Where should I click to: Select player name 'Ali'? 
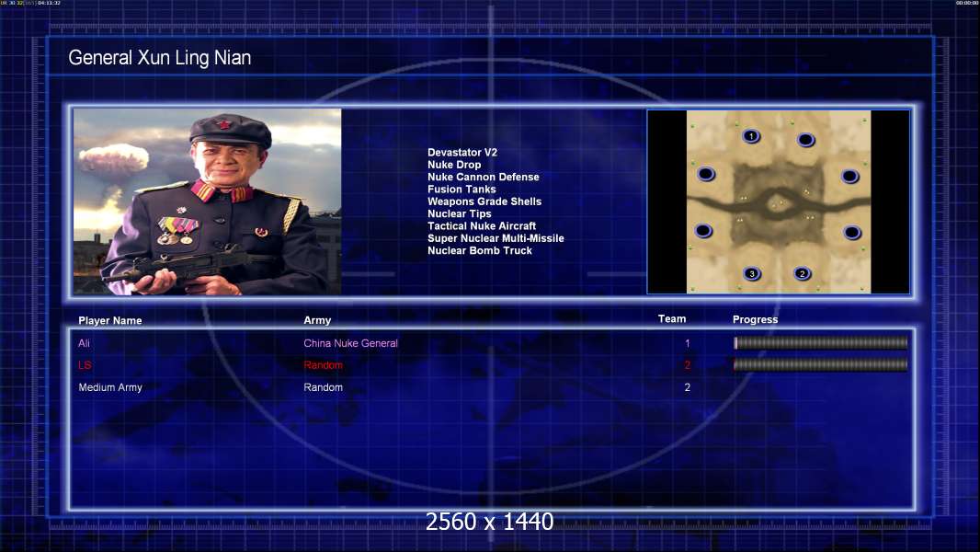click(x=85, y=343)
